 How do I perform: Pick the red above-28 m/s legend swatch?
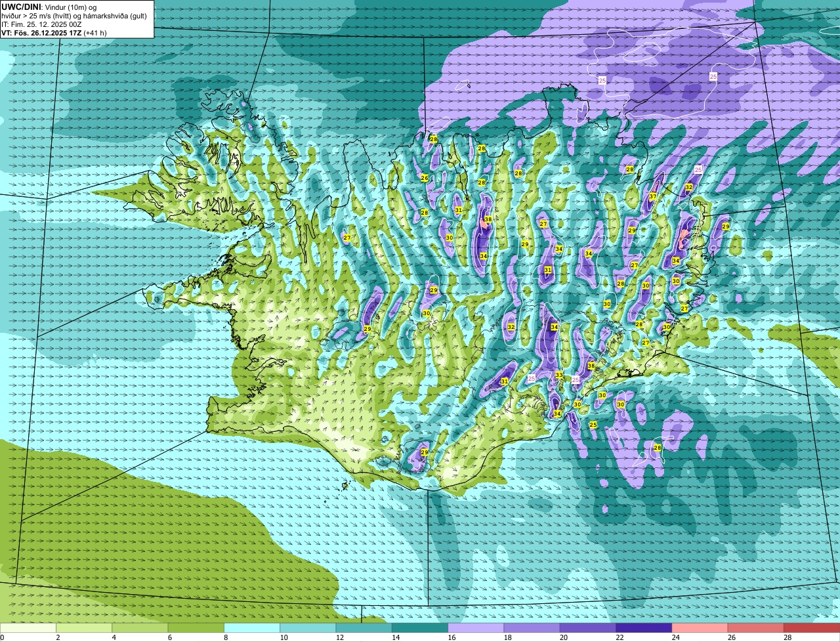tap(812, 628)
